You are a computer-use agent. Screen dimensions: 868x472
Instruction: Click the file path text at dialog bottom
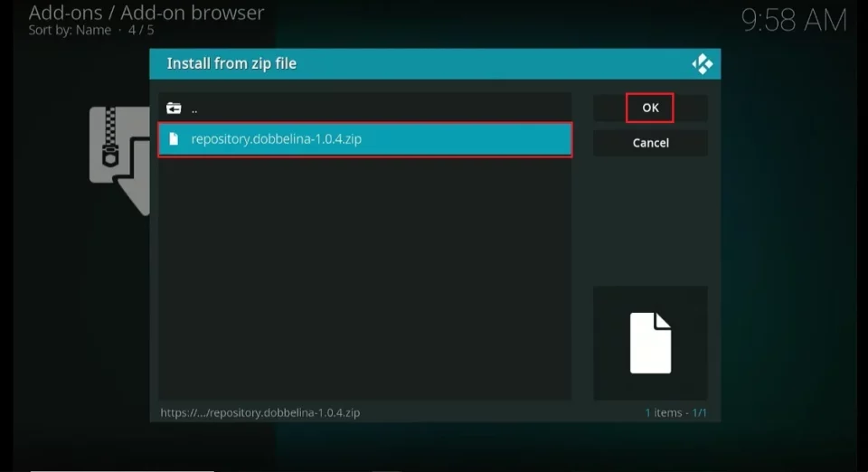260,413
